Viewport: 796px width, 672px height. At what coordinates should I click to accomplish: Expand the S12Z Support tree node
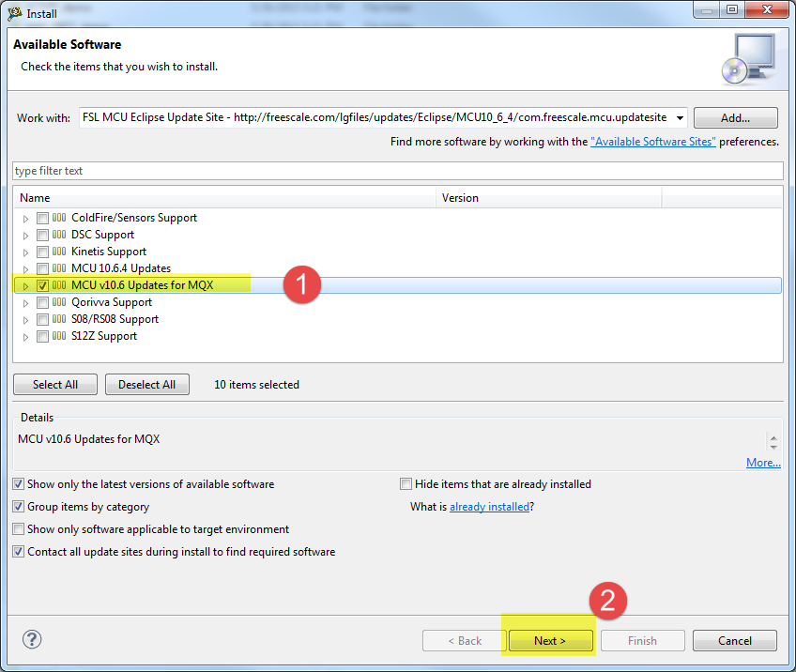(25, 337)
